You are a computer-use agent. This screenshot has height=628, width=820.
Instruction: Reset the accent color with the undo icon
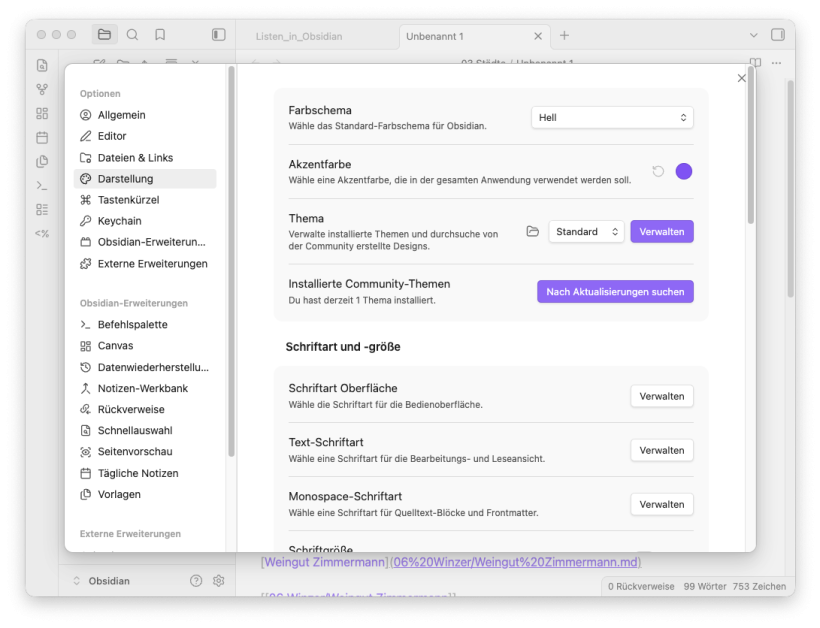coord(658,171)
